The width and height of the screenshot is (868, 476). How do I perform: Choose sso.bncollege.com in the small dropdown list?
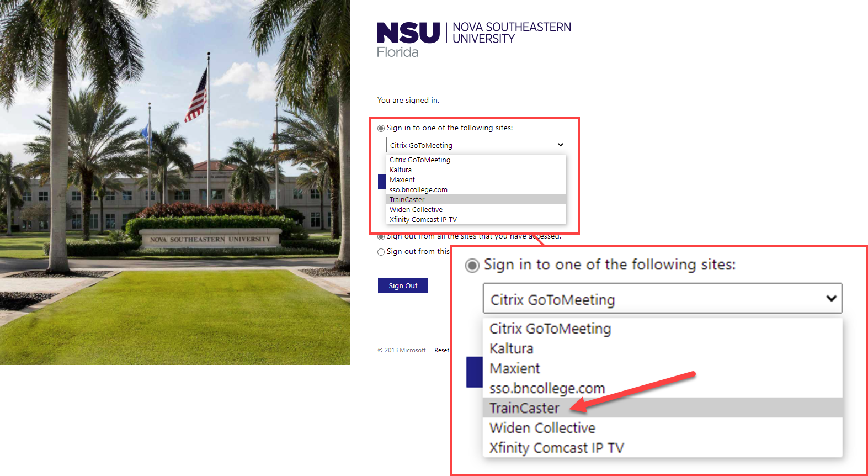click(x=476, y=190)
